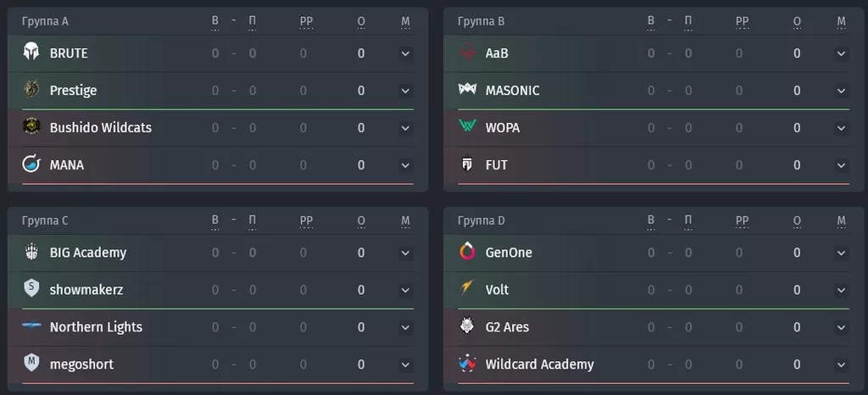Screen dimensions: 868x395
Task: Expand showmakerz row details chevron
Action: tap(405, 291)
